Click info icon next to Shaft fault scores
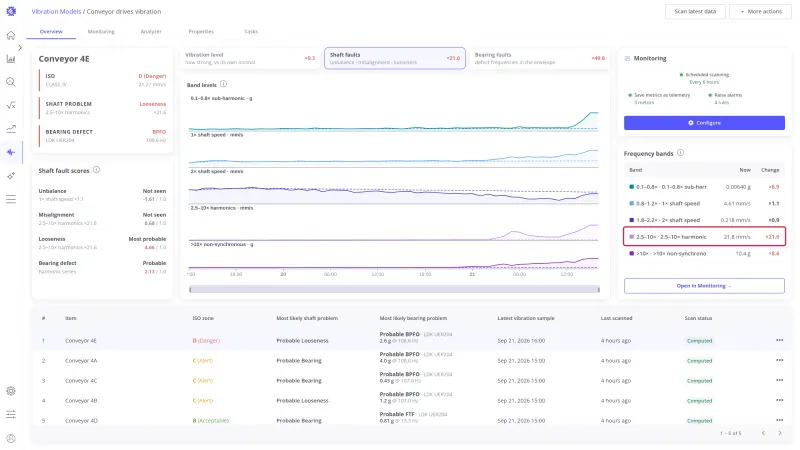This screenshot has width=800, height=450. point(96,170)
